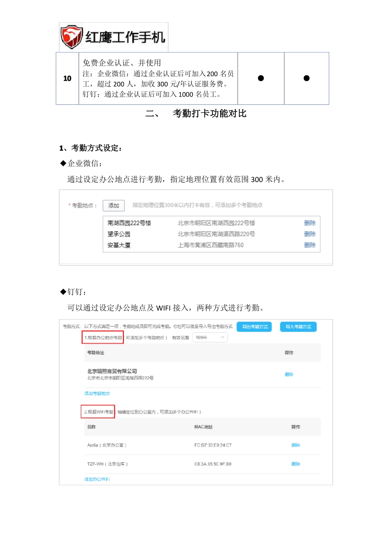Click the 考勤地点 field label

83,205
